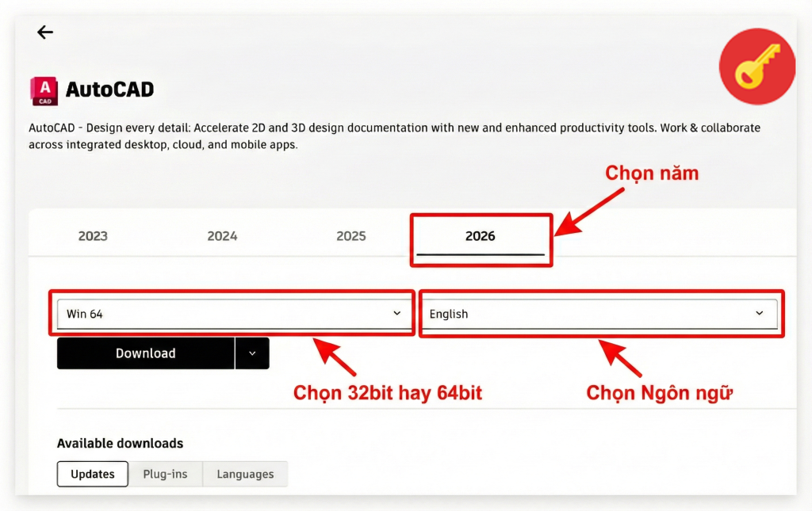The width and height of the screenshot is (812, 511).
Task: Switch to the Languages filter
Action: tap(245, 474)
